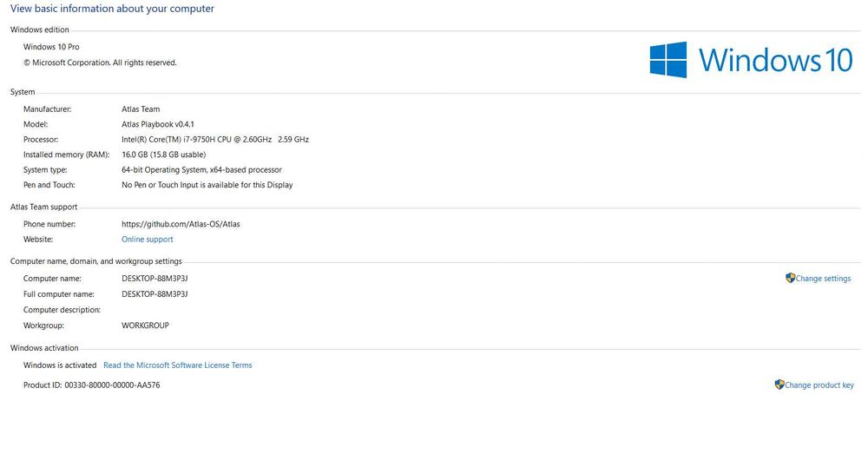
Task: Click the 'No Pen or Touch Input' text
Action: pyautogui.click(x=207, y=185)
